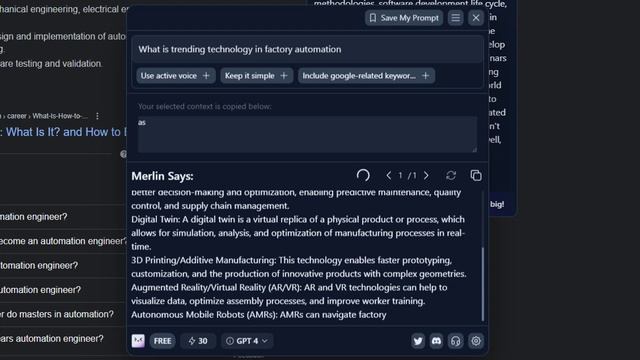640x360 pixels.
Task: Open the GPT 4 model dropdown
Action: point(247,341)
